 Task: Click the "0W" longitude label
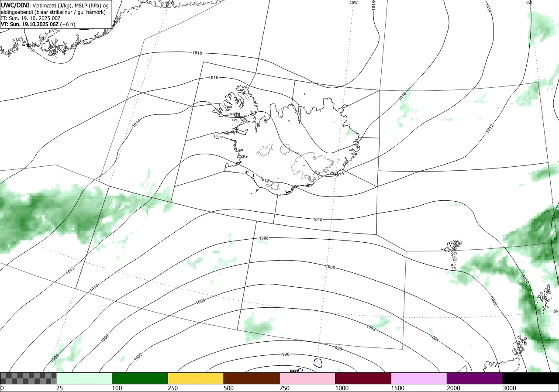pos(529,3)
